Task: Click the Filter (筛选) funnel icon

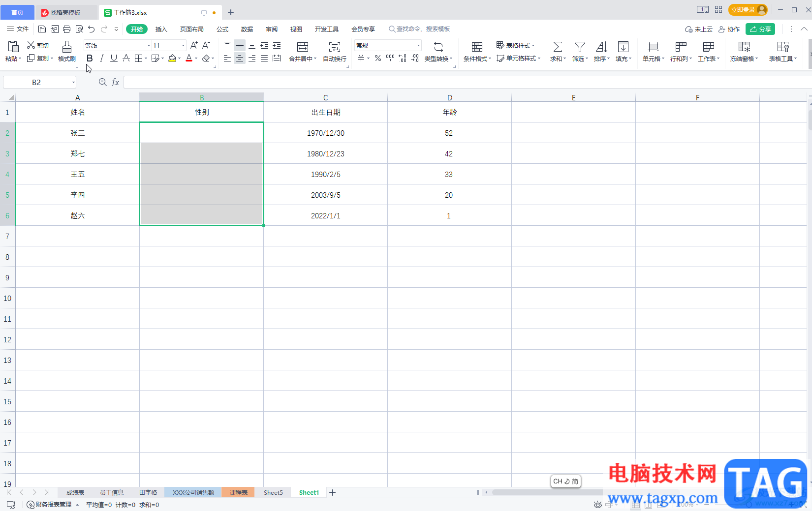Action: coord(580,47)
